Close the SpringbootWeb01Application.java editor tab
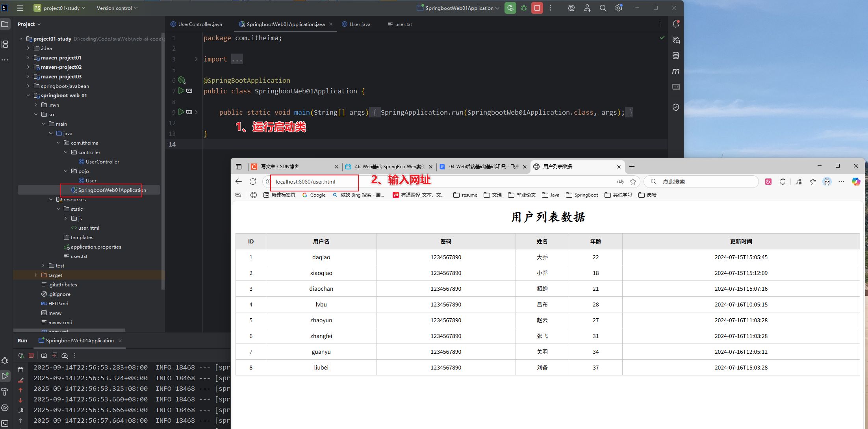 pyautogui.click(x=331, y=24)
